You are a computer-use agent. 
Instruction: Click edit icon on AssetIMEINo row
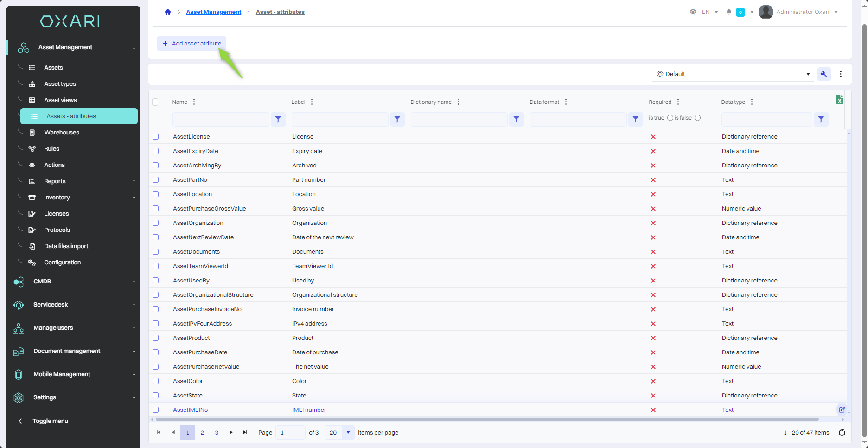click(842, 410)
